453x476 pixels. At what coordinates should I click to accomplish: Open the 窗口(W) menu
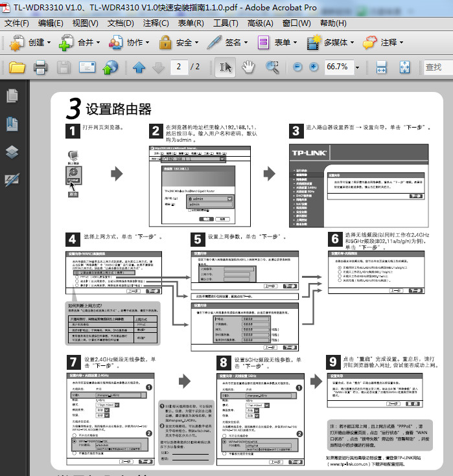click(297, 23)
